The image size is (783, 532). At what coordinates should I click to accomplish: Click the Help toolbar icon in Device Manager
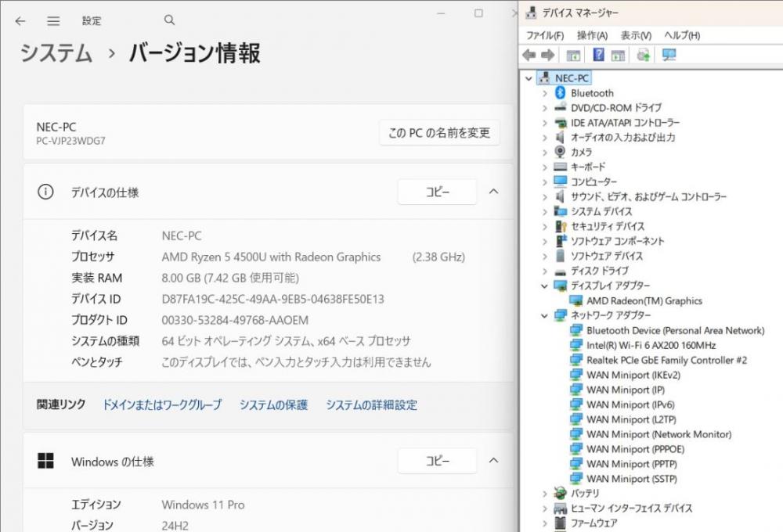(598, 55)
